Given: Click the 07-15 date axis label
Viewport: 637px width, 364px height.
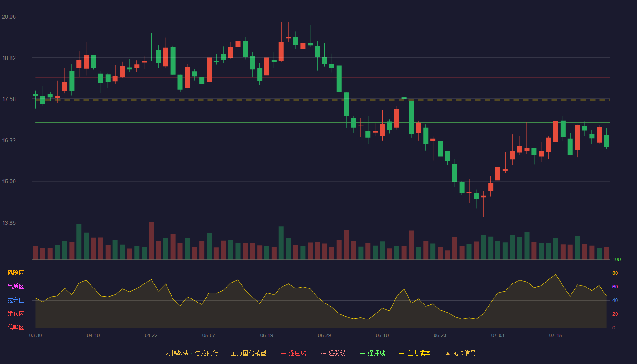Looking at the screenshot, I should tap(556, 335).
